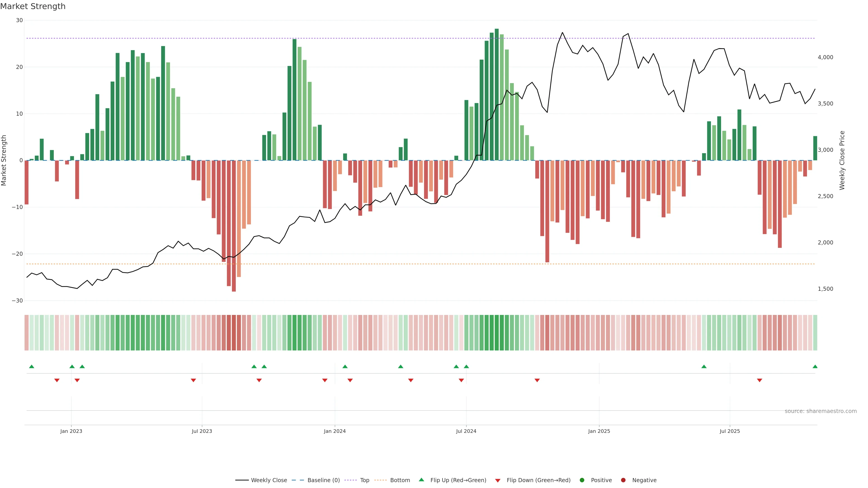868x488 pixels.
Task: Click the last green flip-up marker
Action: pos(815,366)
